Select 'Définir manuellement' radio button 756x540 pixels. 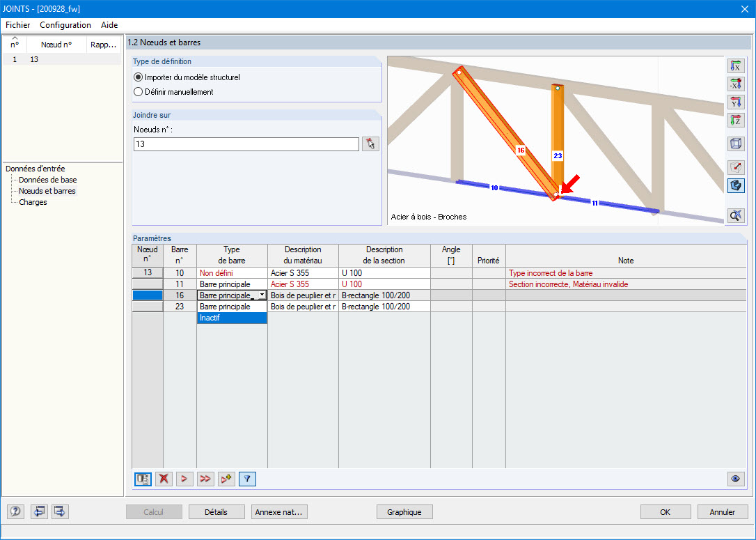coord(138,92)
